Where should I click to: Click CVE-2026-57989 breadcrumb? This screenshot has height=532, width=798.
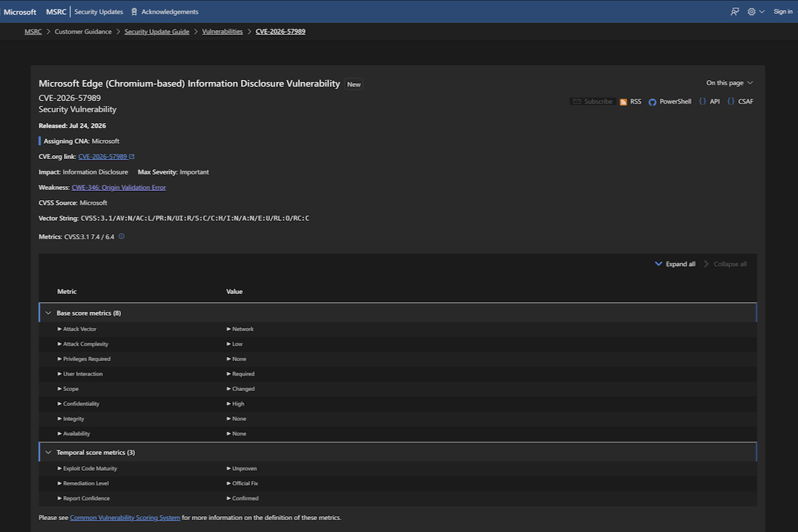(x=281, y=31)
